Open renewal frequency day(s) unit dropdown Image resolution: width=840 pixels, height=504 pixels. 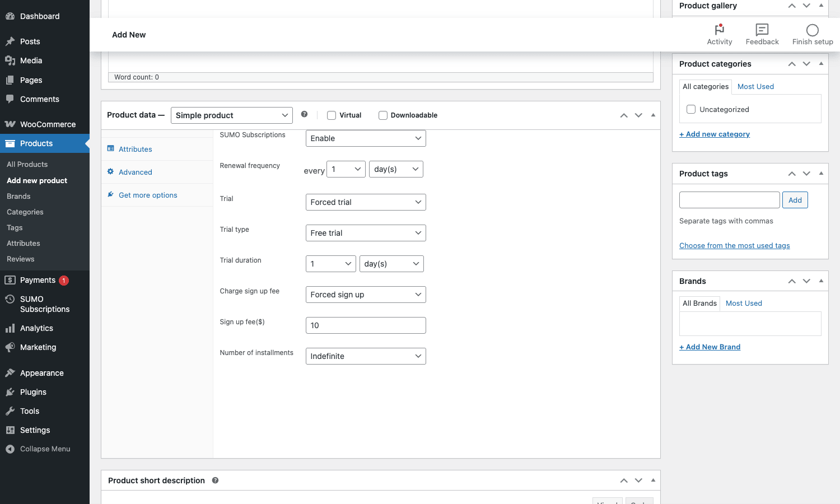(396, 169)
